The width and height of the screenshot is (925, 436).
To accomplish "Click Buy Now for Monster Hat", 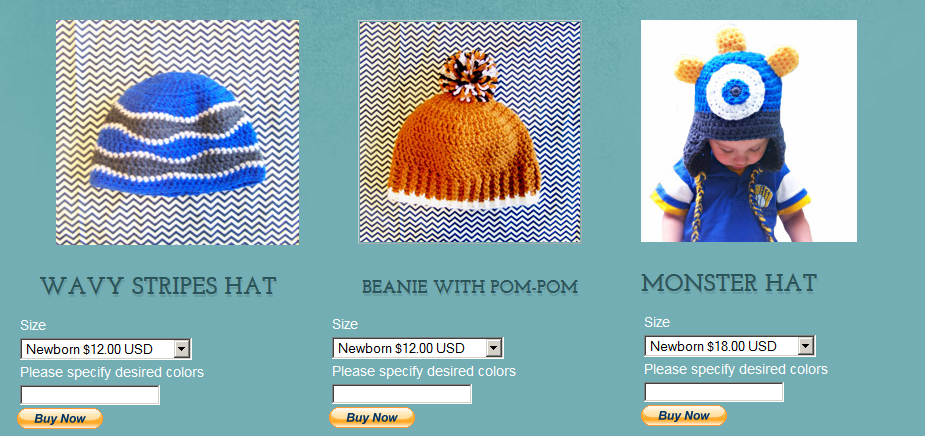I will coord(684,415).
